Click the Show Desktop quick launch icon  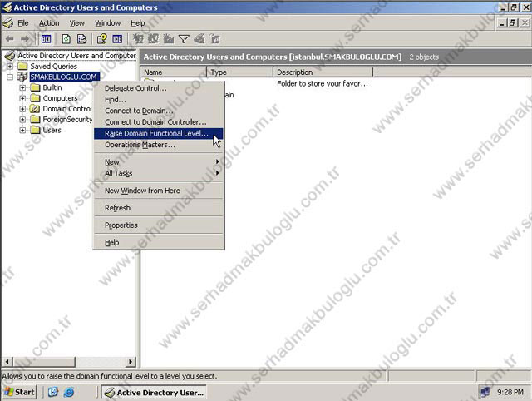(x=53, y=392)
